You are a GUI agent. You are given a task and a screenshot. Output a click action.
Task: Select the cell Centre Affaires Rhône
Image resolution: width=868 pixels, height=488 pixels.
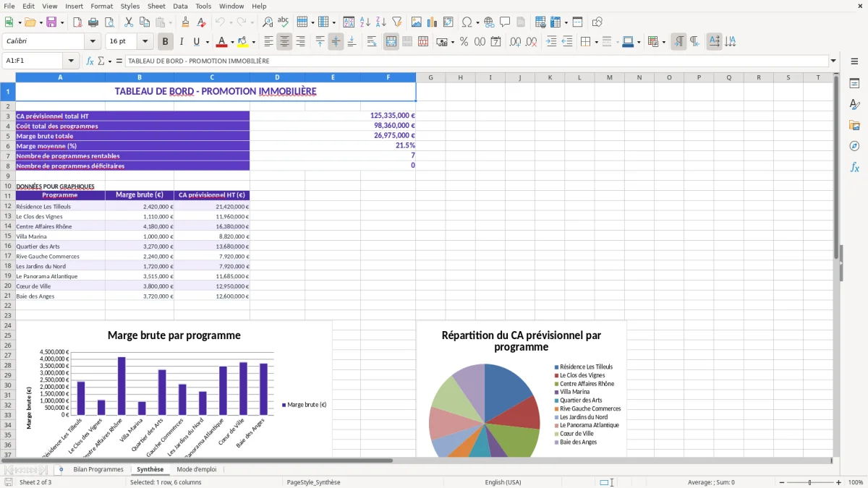60,226
